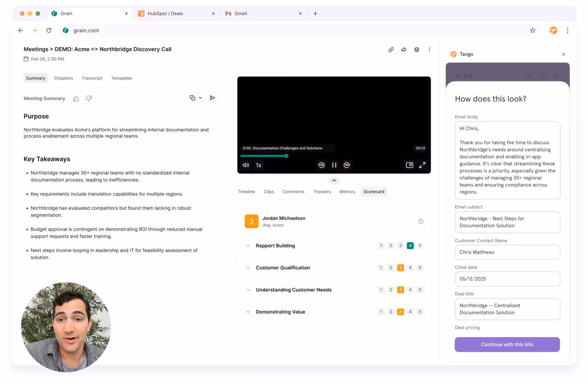Switch to Chapters tab
This screenshot has width=588, height=384.
click(x=64, y=78)
